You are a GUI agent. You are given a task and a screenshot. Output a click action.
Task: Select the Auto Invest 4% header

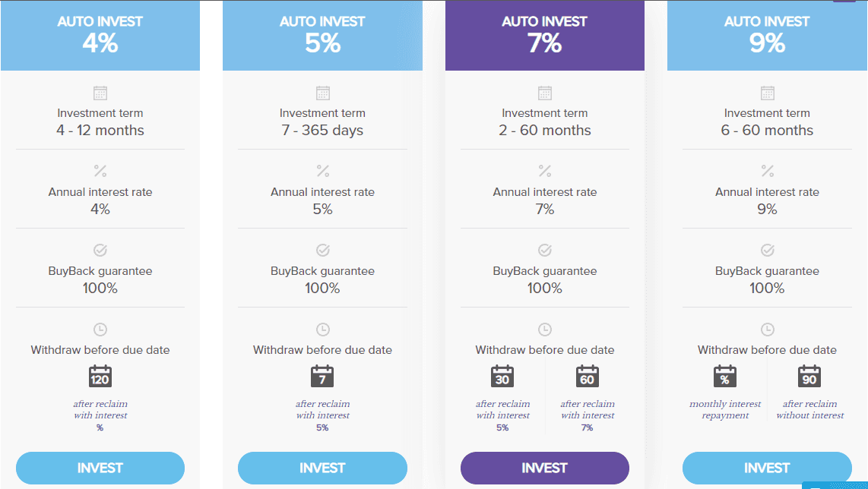click(100, 36)
